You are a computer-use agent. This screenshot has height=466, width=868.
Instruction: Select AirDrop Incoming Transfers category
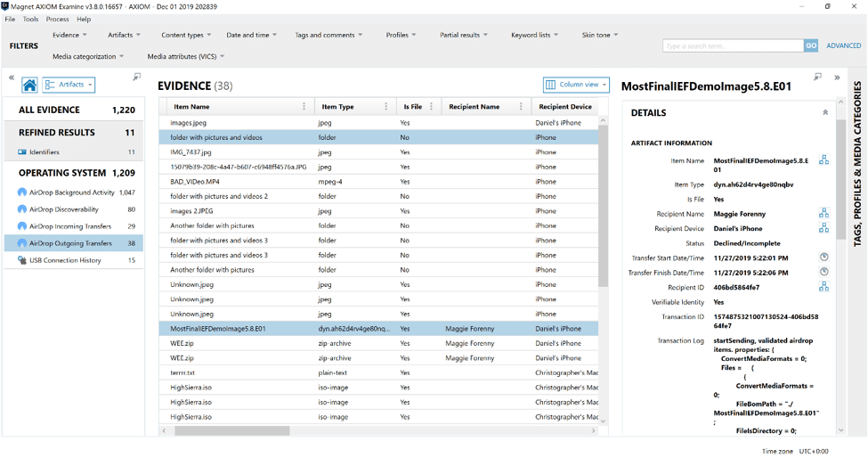point(70,226)
